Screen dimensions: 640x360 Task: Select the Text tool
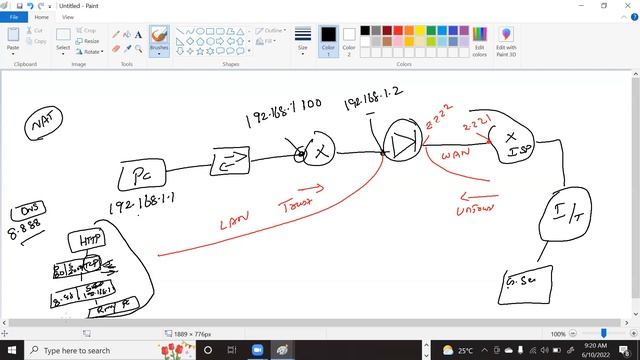click(138, 35)
